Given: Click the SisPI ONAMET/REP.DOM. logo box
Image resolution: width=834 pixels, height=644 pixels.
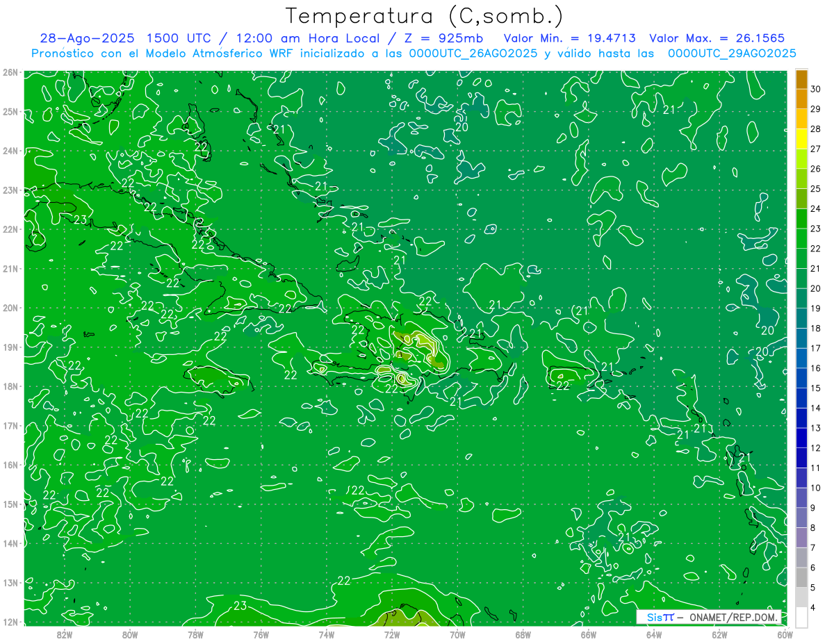Looking at the screenshot, I should (x=708, y=617).
